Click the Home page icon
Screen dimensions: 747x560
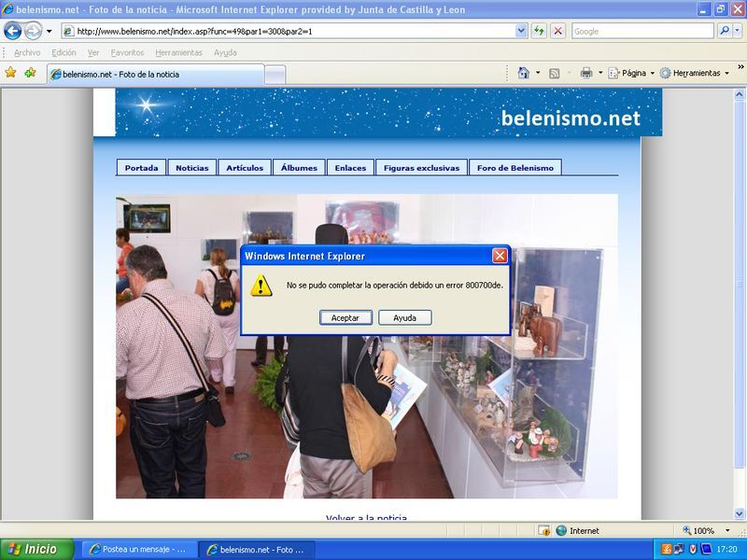(x=524, y=73)
